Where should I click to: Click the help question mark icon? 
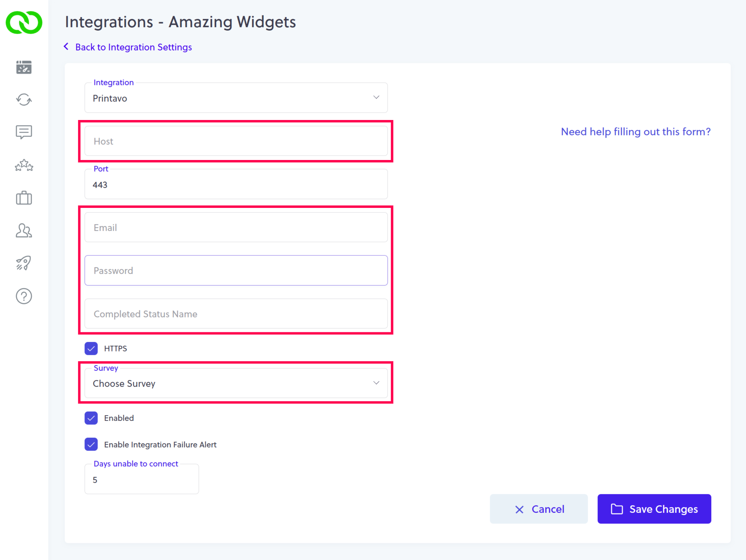pos(24,296)
